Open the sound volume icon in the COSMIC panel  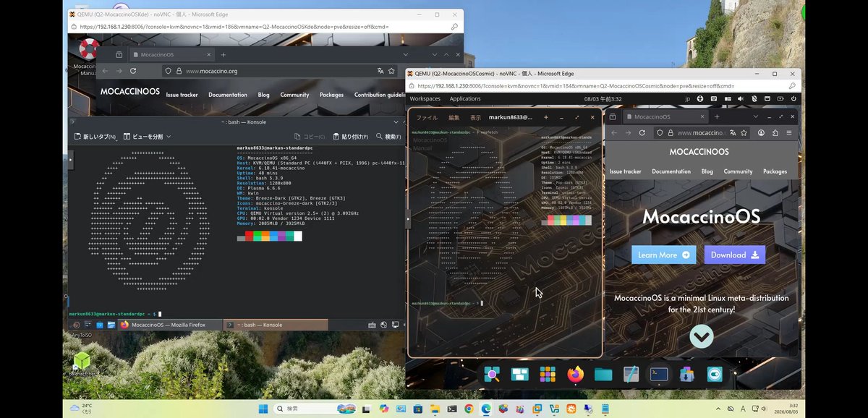coord(741,98)
